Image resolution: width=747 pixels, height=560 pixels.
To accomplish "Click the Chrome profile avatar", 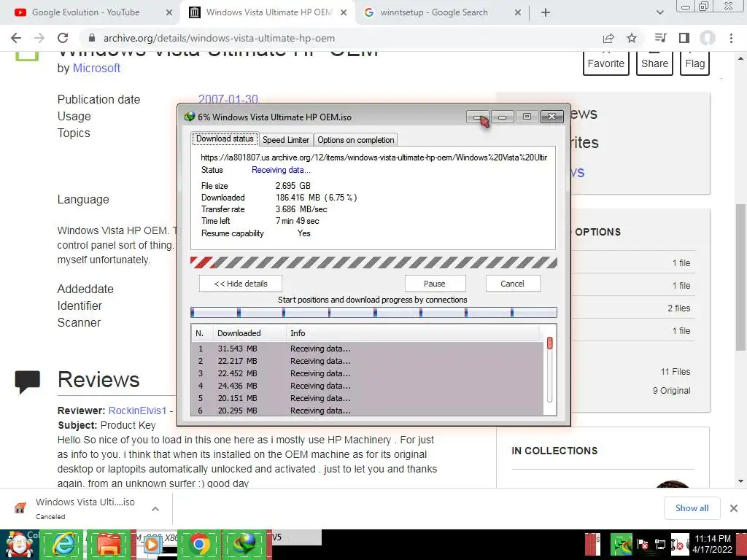I will pos(708,38).
